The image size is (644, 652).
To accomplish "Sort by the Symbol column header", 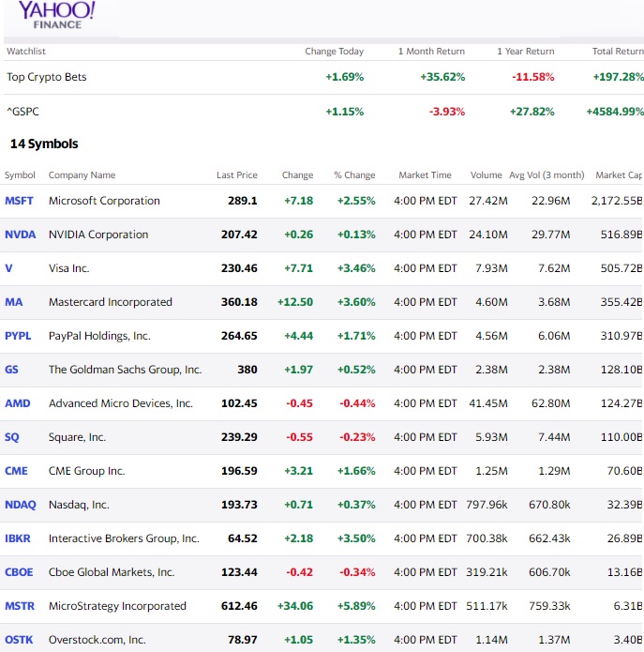I will click(x=20, y=175).
